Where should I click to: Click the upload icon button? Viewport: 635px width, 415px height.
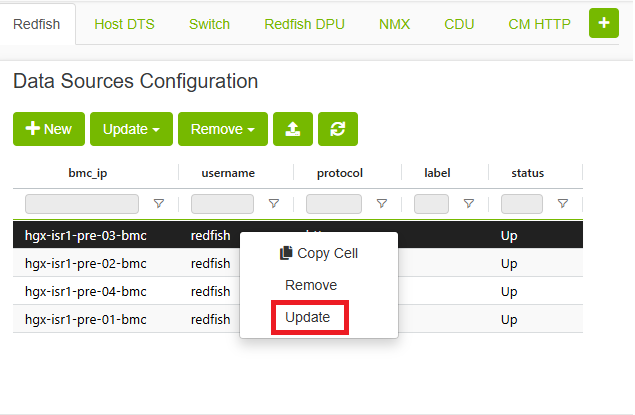(293, 129)
